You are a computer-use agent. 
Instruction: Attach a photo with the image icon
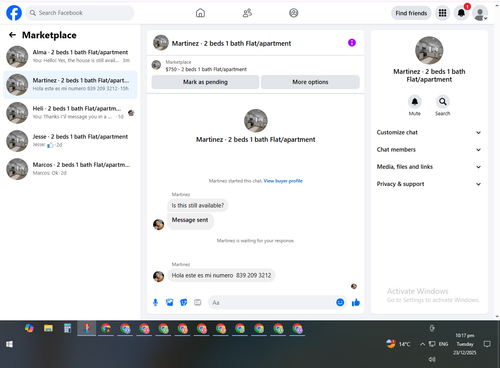pos(170,302)
